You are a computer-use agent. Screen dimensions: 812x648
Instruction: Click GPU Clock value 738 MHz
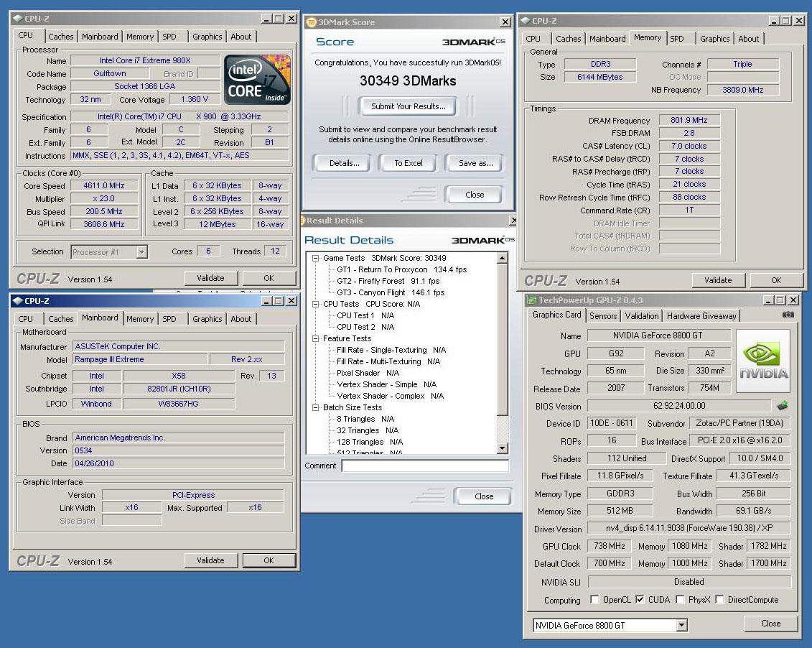pos(610,546)
